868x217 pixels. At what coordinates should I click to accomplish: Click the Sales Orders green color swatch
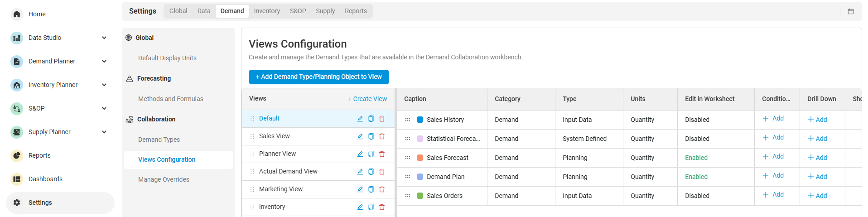pyautogui.click(x=420, y=196)
